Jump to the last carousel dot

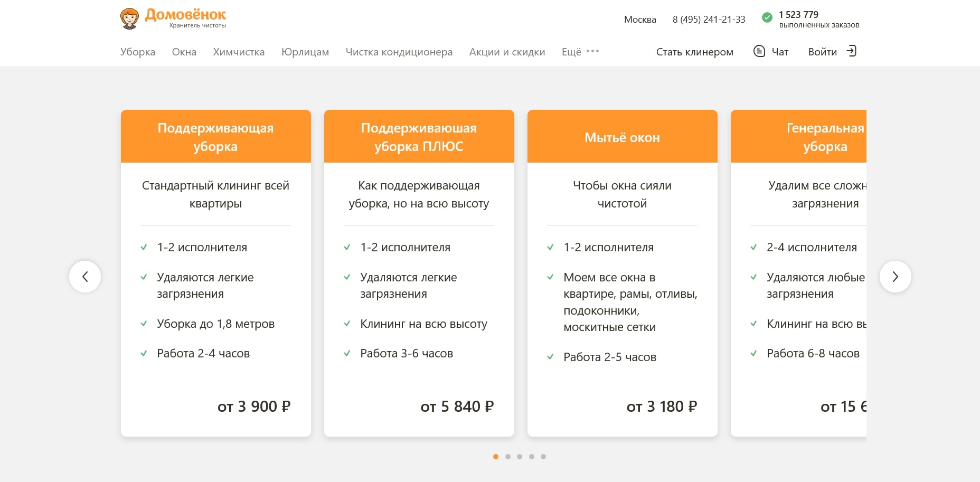pos(543,457)
